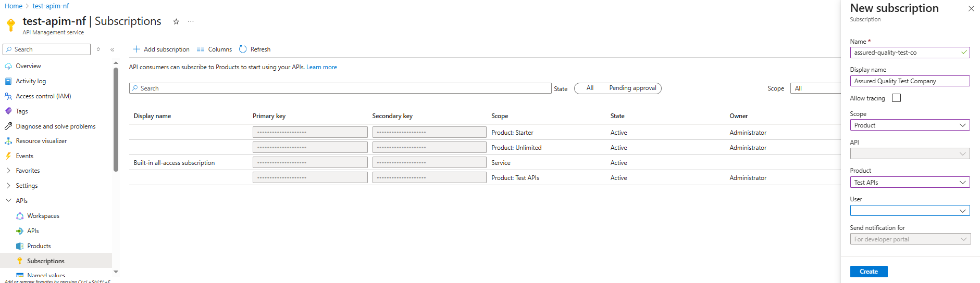The width and height of the screenshot is (980, 283).
Task: Focus the subscriptions Search field
Action: pos(340,88)
